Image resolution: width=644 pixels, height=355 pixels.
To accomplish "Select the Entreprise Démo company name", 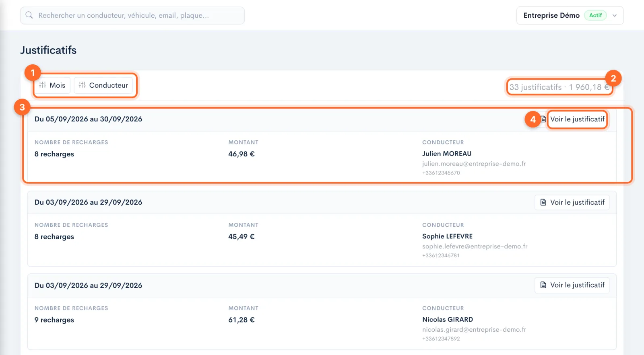I will pyautogui.click(x=551, y=15).
